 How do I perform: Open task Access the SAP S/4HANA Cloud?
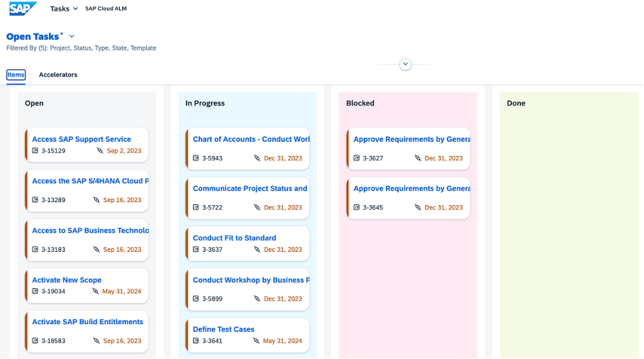(90, 181)
